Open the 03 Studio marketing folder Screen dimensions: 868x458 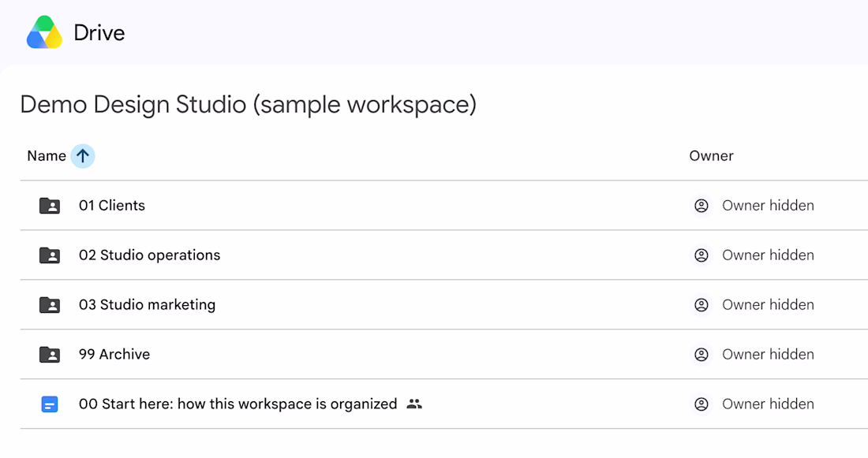tap(148, 305)
